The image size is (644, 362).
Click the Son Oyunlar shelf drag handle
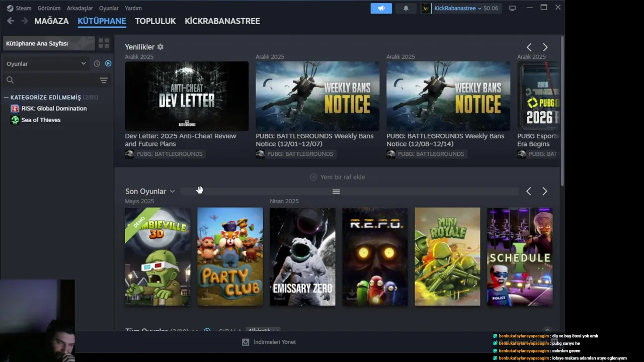(336, 192)
